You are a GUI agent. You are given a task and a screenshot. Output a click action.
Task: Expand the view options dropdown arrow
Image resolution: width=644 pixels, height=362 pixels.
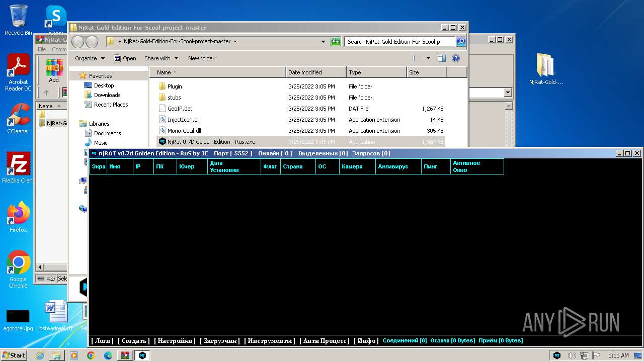point(428,58)
